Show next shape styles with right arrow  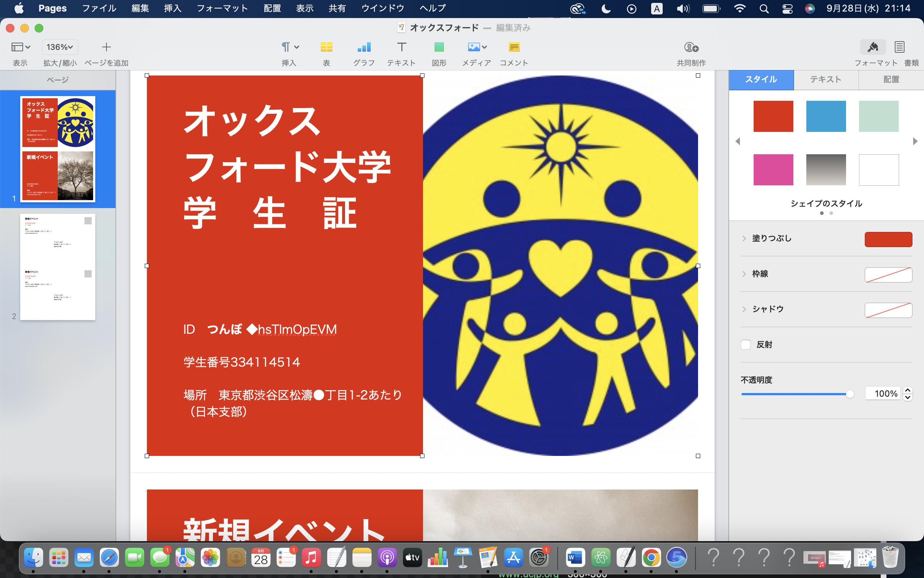click(x=915, y=142)
